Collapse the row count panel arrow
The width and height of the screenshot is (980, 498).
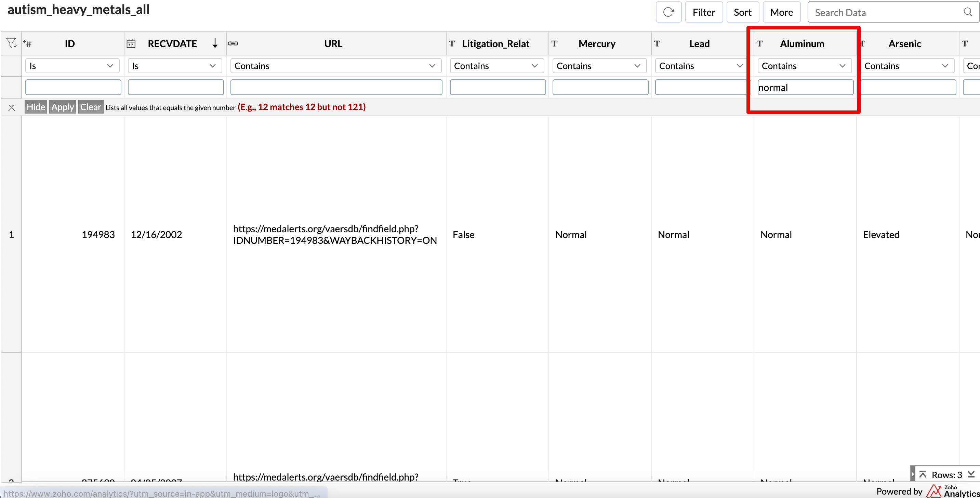(912, 474)
